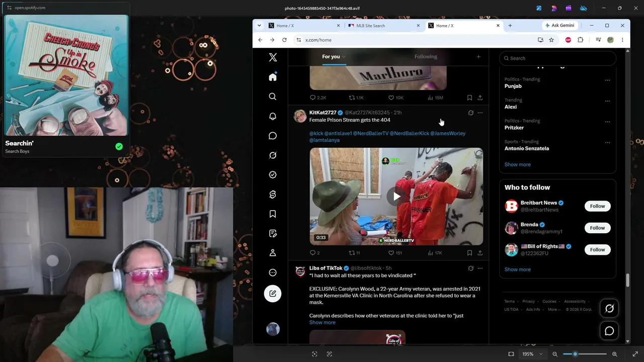The width and height of the screenshot is (644, 362).
Task: Follow Breitbart News
Action: coord(597,206)
